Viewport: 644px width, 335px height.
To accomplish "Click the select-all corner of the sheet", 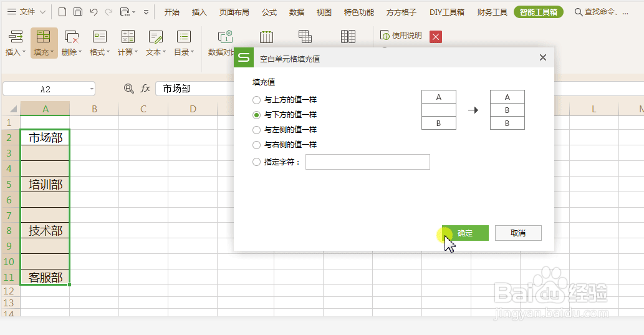I will 11,109.
